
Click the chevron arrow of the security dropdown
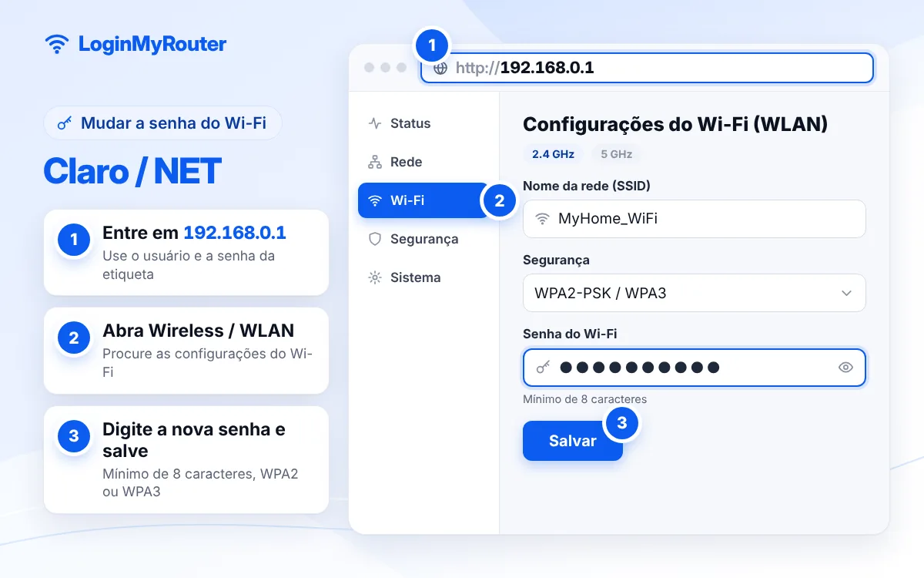point(846,293)
